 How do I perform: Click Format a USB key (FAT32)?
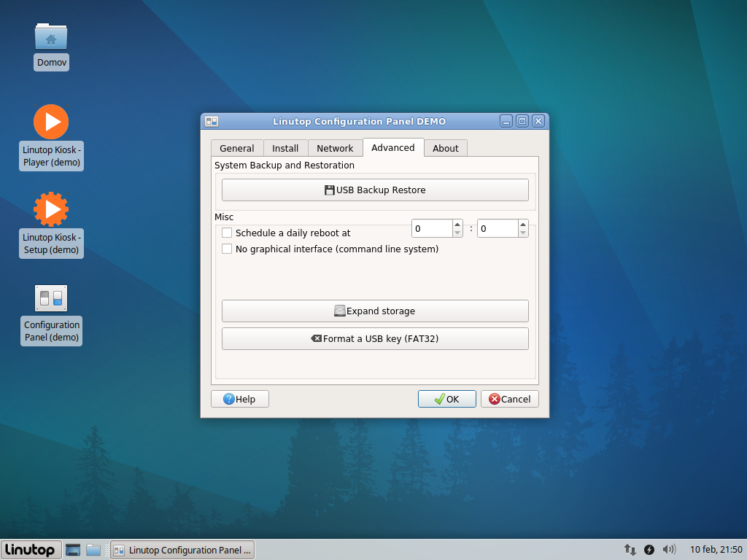(x=375, y=338)
